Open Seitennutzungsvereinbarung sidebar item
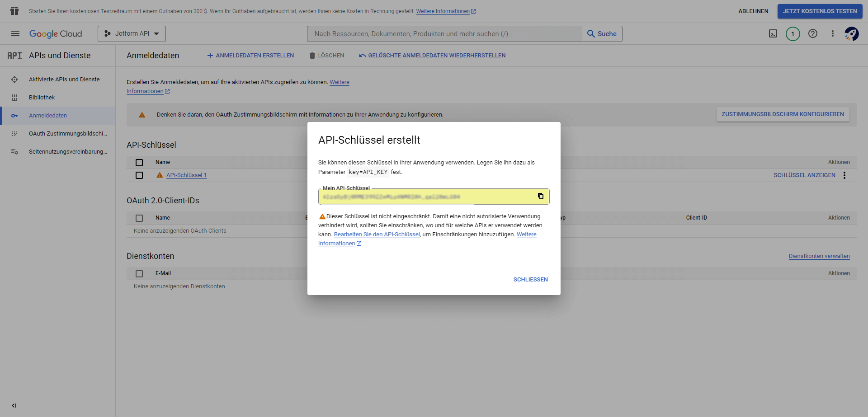 click(x=68, y=152)
